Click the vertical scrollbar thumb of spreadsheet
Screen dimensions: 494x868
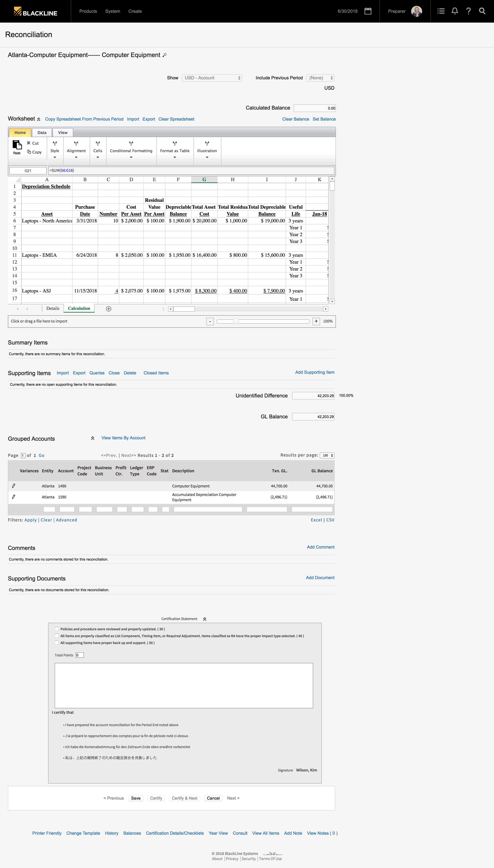[x=332, y=186]
